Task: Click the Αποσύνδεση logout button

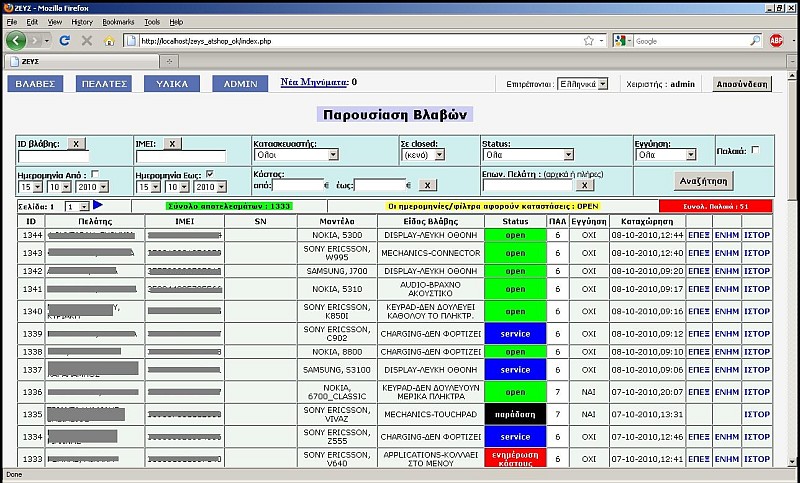Action: click(742, 84)
